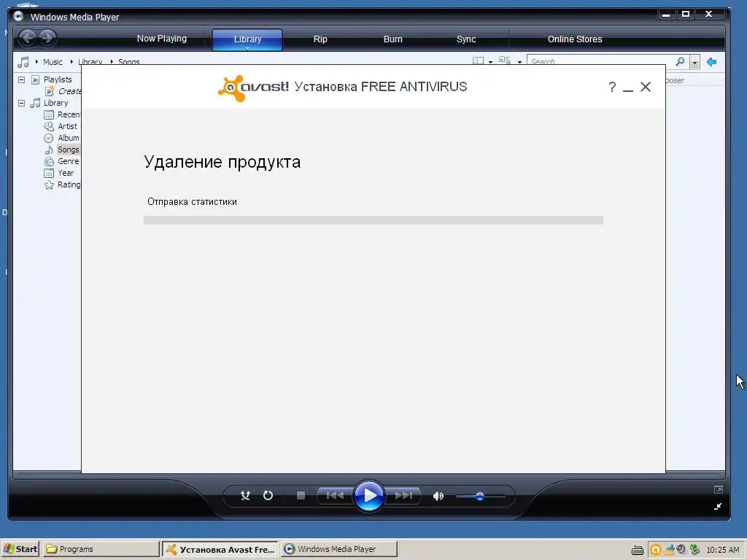Viewport: 747px width, 560px height.
Task: Click the blue Play button
Action: [369, 496]
